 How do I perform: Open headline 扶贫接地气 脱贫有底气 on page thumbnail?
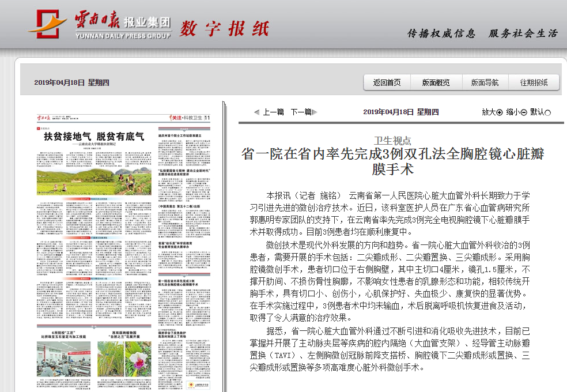coord(94,137)
